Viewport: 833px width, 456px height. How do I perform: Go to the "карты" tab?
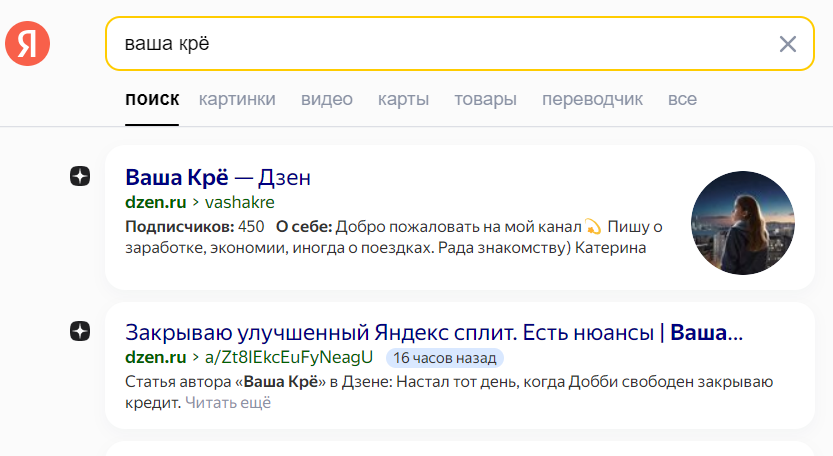(x=403, y=99)
